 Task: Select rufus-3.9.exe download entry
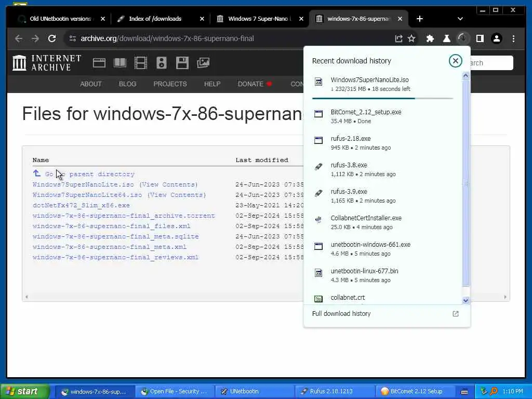382,196
